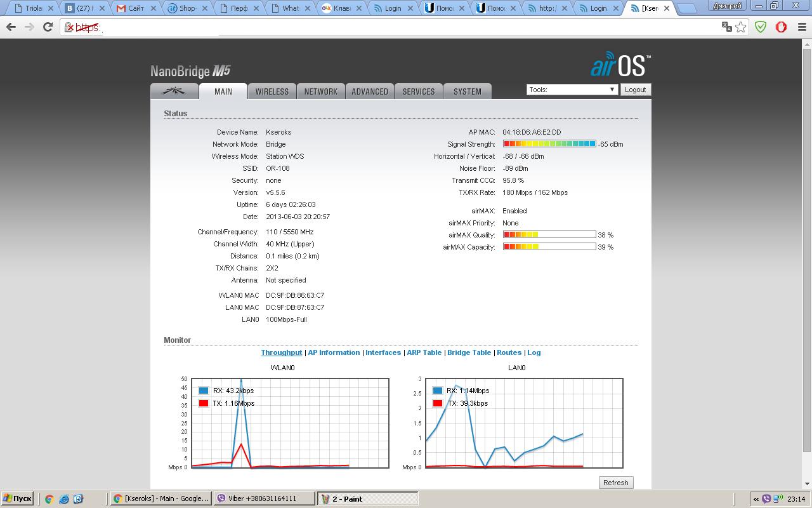Go forward in browser history
This screenshot has width=812, height=508.
point(29,27)
